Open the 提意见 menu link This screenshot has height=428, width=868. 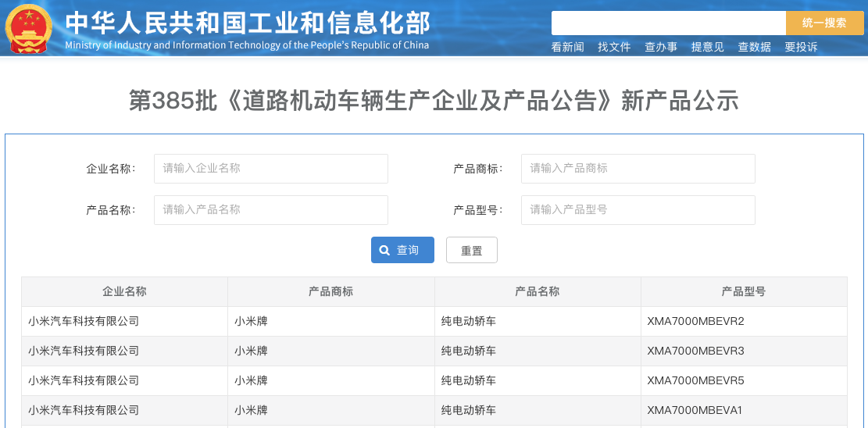(x=707, y=47)
